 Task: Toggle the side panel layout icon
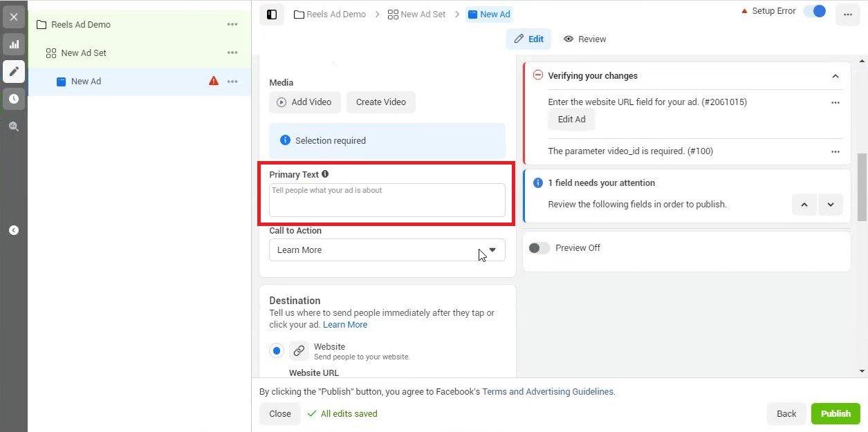(x=272, y=15)
